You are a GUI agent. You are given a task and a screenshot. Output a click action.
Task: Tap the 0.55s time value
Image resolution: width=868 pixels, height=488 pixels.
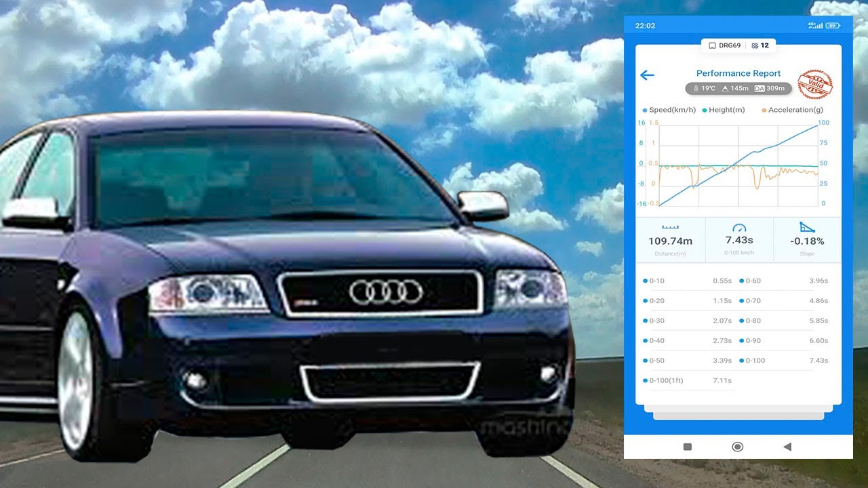[722, 281]
